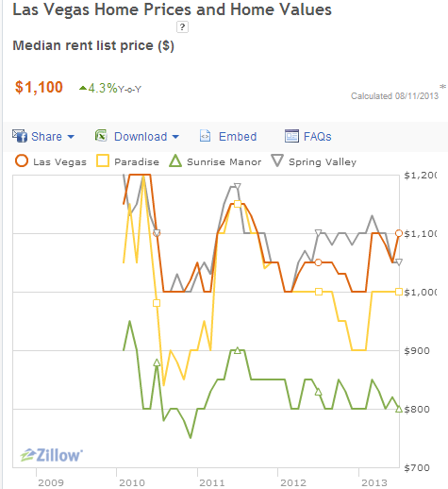This screenshot has height=489, width=448.
Task: Open the Embed link
Action: coord(238,137)
